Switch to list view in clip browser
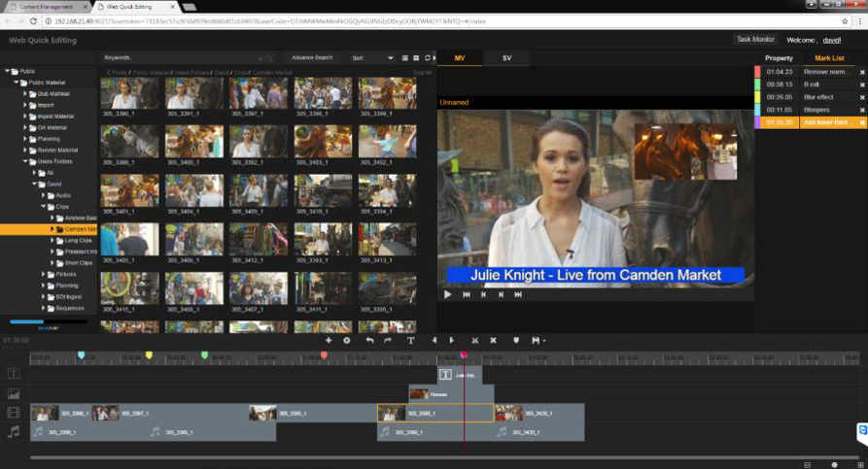Viewport: 868px width, 469px height. click(404, 58)
